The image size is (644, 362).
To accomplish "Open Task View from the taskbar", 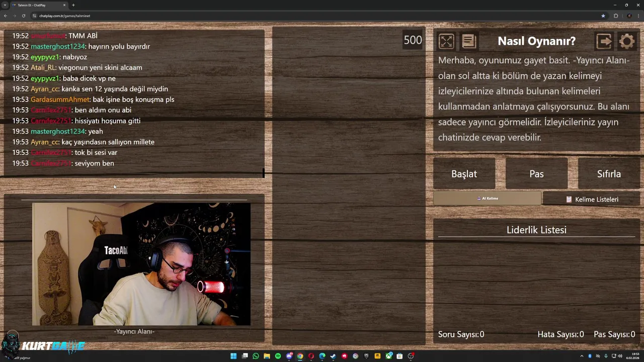I will tap(245, 356).
